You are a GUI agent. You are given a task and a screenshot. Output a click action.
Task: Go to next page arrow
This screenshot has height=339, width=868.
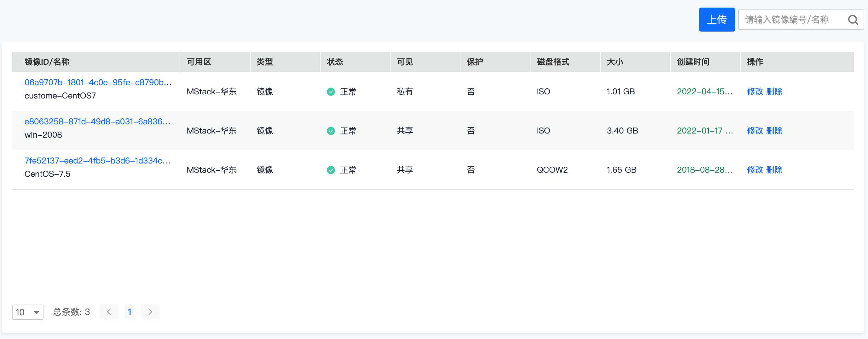(x=150, y=312)
